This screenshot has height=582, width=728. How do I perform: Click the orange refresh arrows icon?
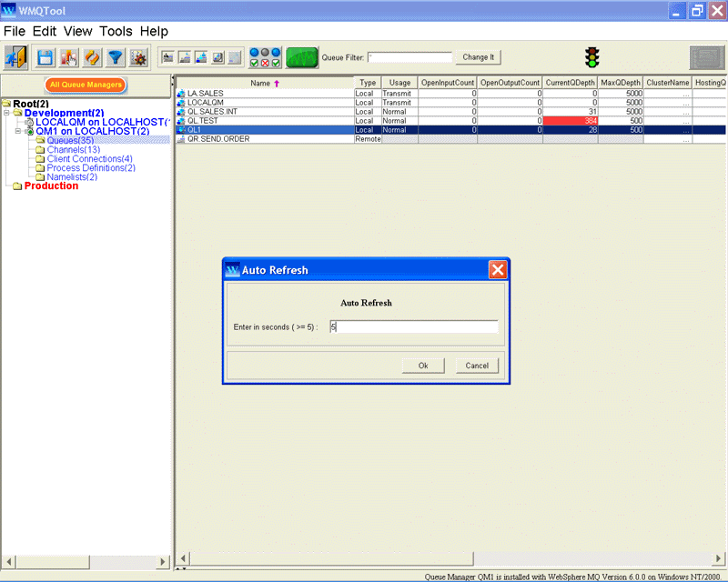[92, 57]
